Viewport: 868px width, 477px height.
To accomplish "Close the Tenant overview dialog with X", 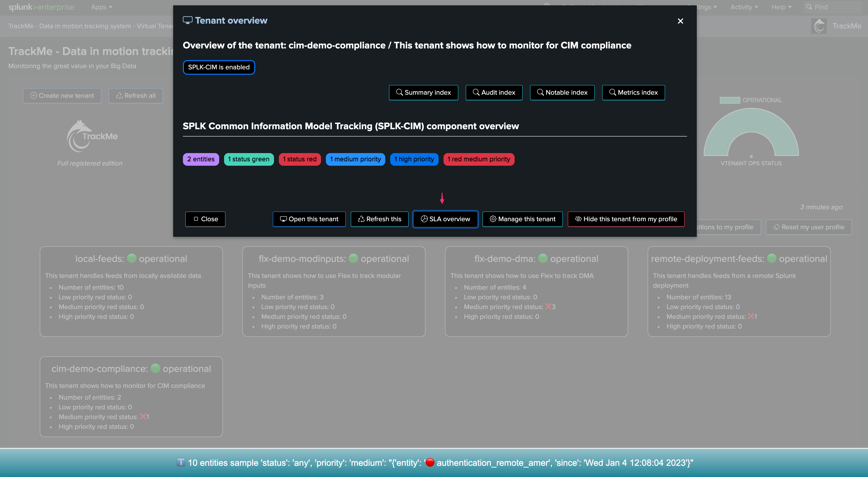I will [x=680, y=21].
